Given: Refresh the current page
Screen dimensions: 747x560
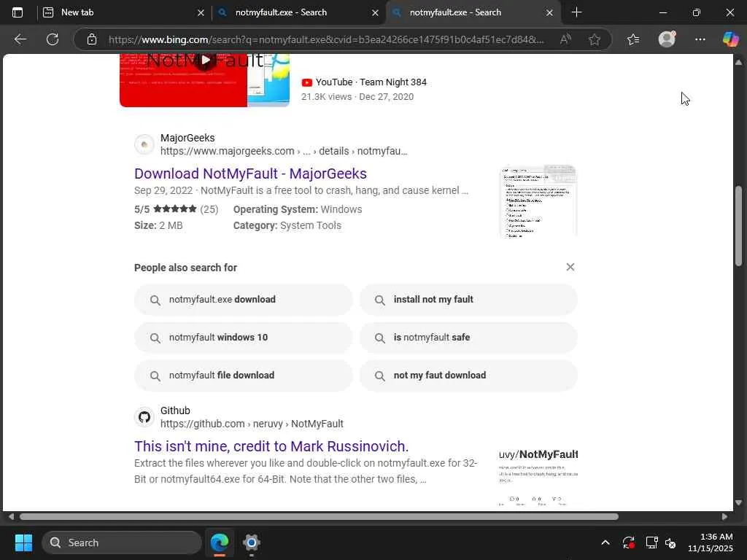Looking at the screenshot, I should 53,39.
